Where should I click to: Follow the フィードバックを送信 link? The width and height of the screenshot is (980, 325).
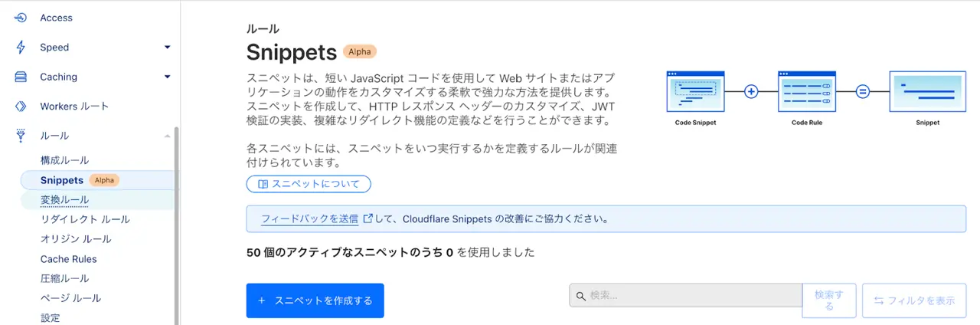[x=309, y=218]
